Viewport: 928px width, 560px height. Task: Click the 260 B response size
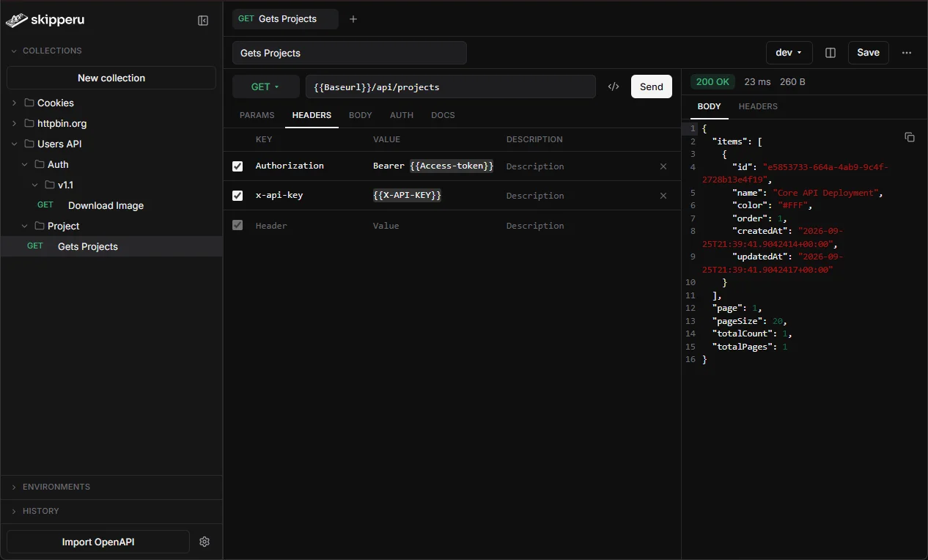tap(792, 82)
